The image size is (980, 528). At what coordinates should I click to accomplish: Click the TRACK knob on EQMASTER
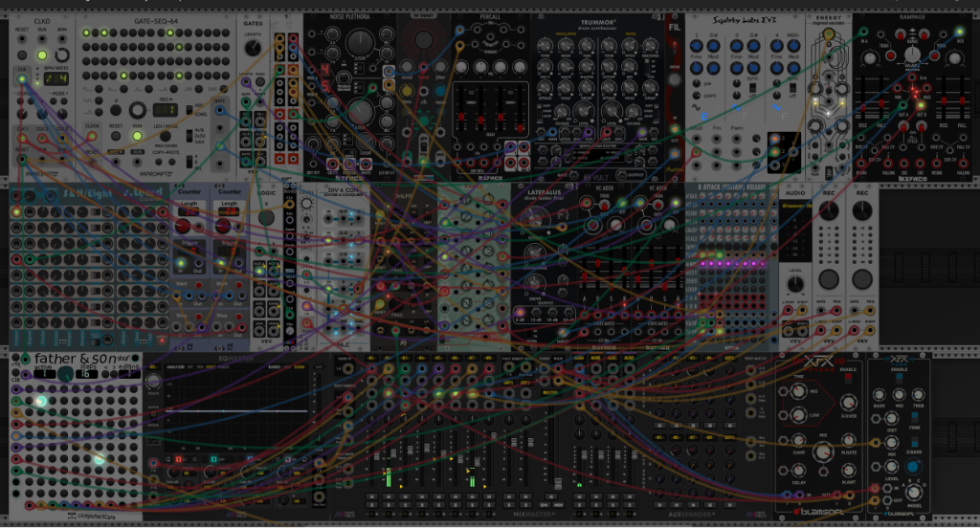(153, 382)
